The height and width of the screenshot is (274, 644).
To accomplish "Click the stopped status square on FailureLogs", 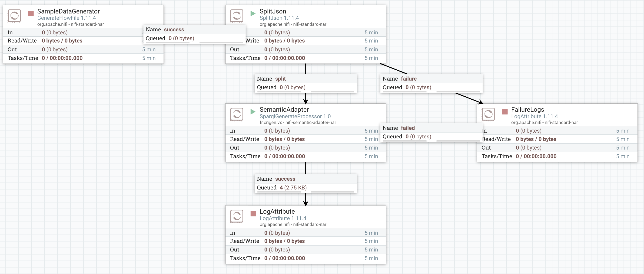I will (x=505, y=112).
